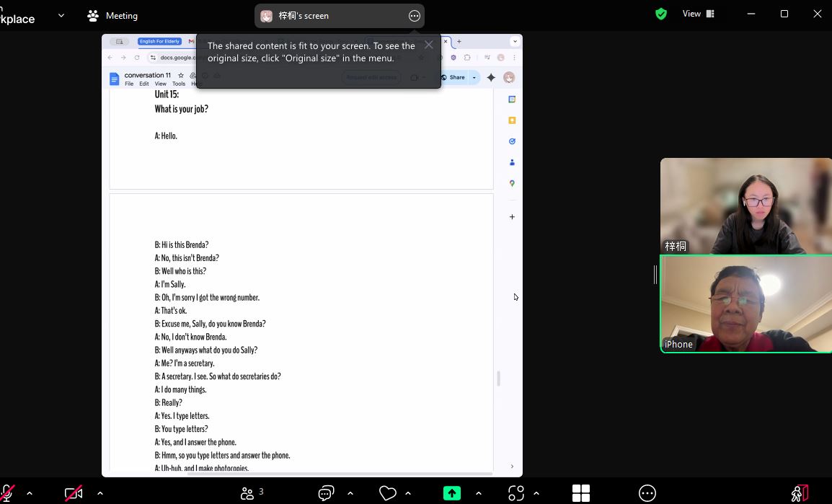Open shared screen options (three dots)
This screenshot has width=832, height=504.
[415, 16]
